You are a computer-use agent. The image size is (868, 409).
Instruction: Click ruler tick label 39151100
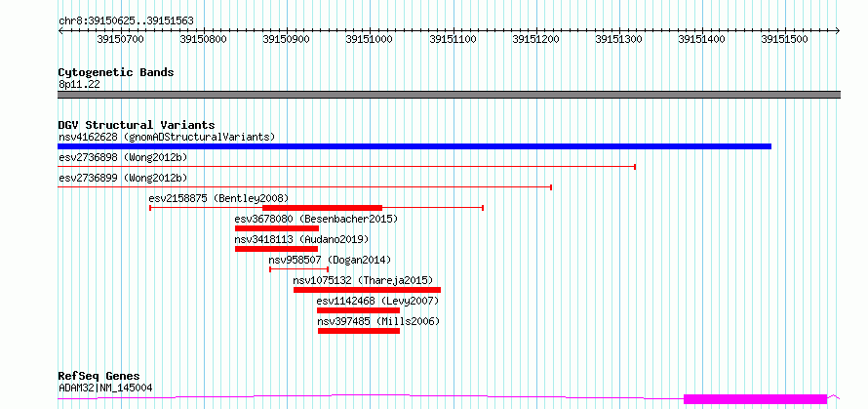click(x=453, y=39)
